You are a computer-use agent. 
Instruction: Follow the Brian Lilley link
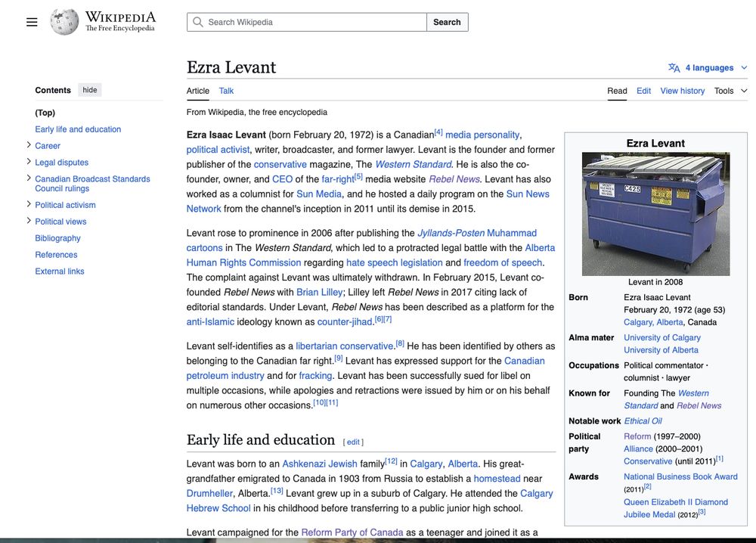coord(319,292)
